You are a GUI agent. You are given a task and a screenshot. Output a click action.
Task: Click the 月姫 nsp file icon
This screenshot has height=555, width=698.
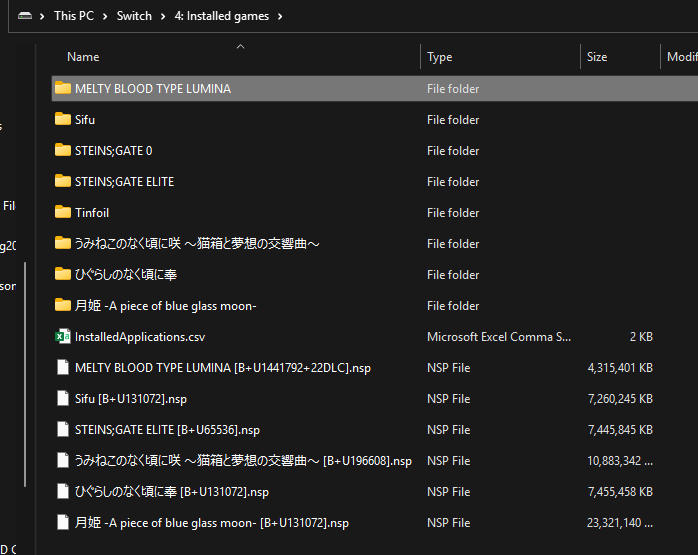tap(63, 523)
